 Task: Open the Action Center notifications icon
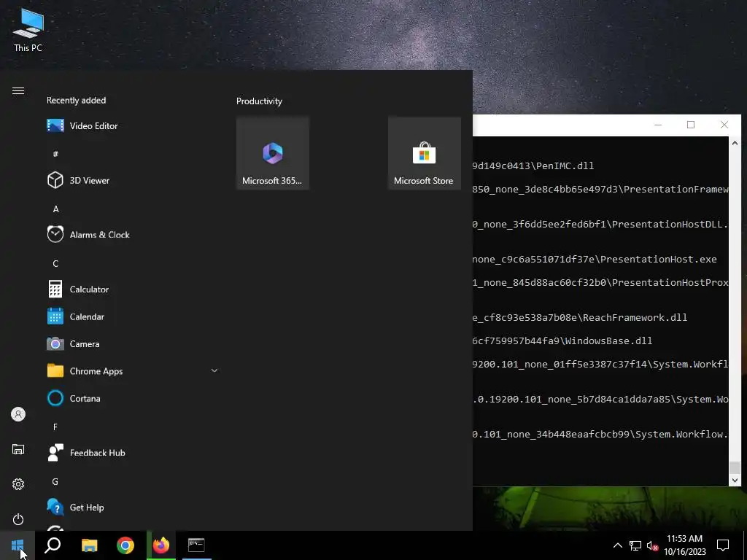point(723,545)
